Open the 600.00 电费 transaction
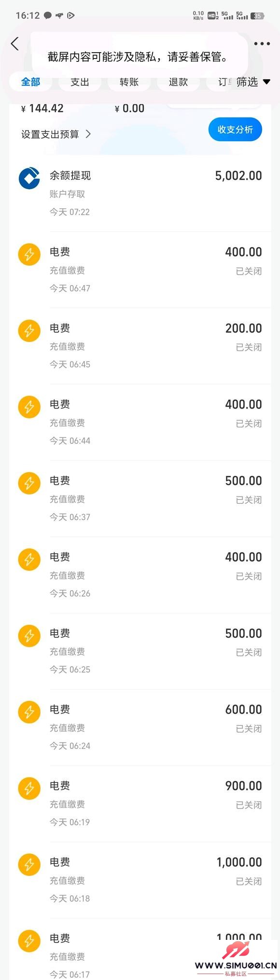The image size is (280, 980). 140,727
